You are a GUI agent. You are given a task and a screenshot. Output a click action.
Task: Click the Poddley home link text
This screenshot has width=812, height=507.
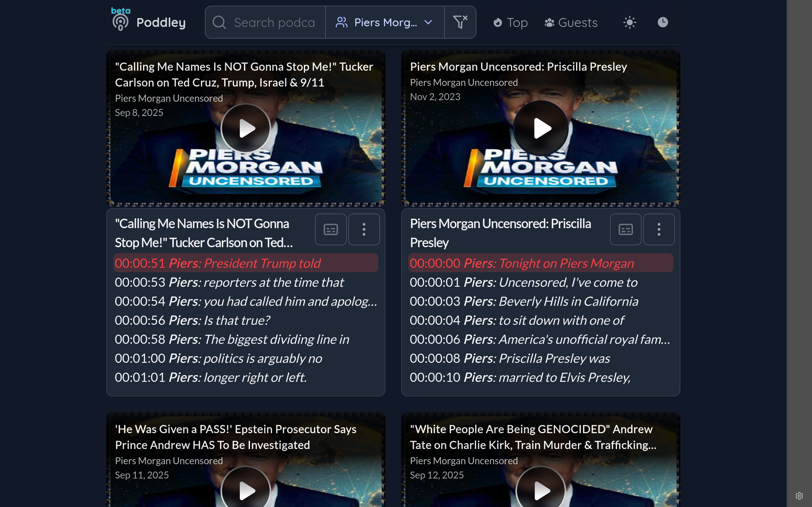point(161,22)
